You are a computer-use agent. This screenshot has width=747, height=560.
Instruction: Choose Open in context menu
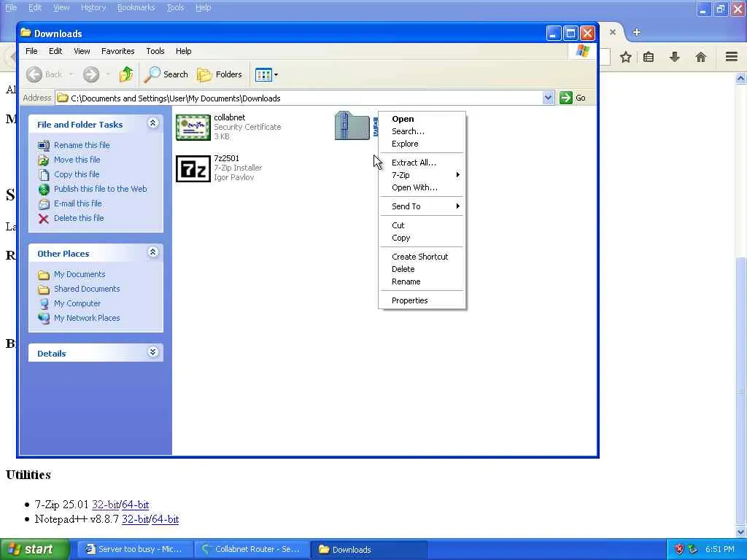[422, 119]
